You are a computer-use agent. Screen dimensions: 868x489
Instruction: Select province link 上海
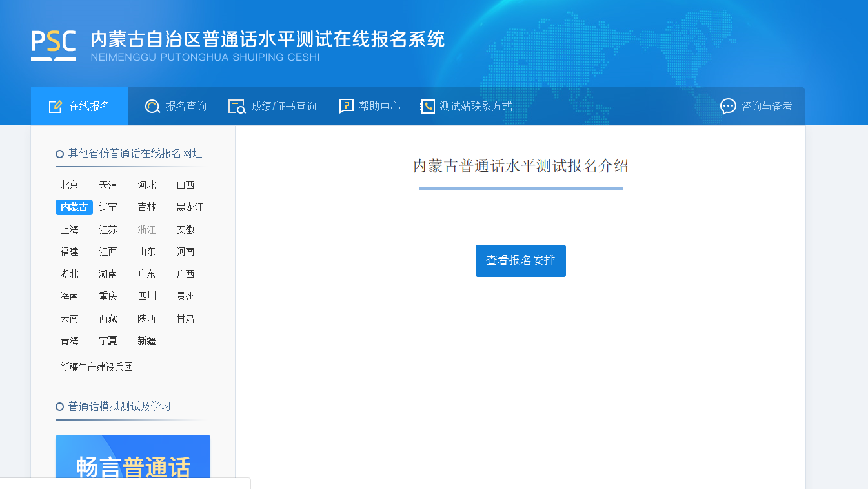coord(70,230)
